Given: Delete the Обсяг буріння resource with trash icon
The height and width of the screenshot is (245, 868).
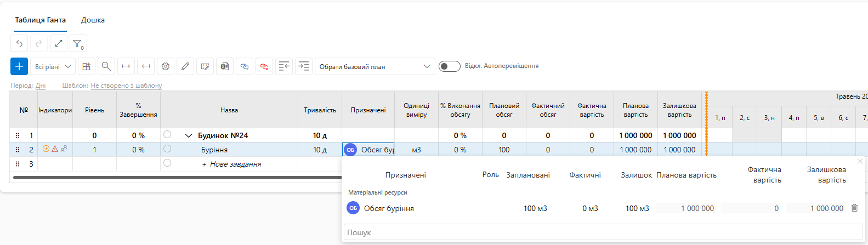Looking at the screenshot, I should (x=854, y=208).
